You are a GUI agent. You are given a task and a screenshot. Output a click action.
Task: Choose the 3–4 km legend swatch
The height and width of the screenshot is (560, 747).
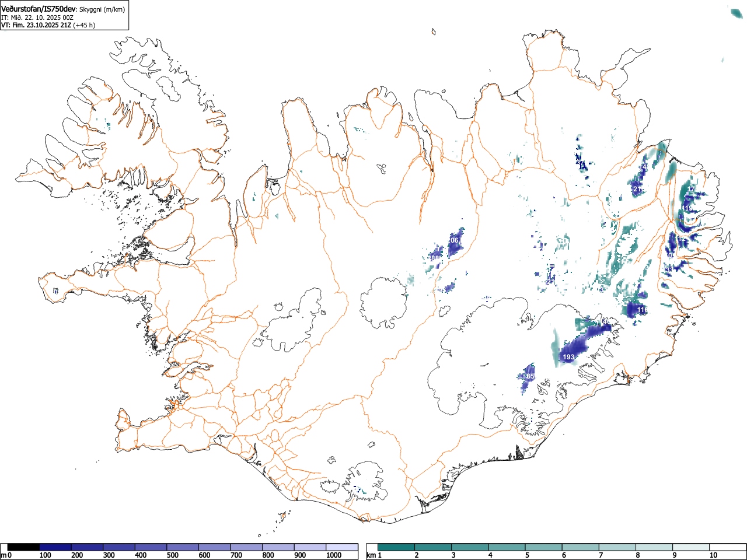point(470,547)
